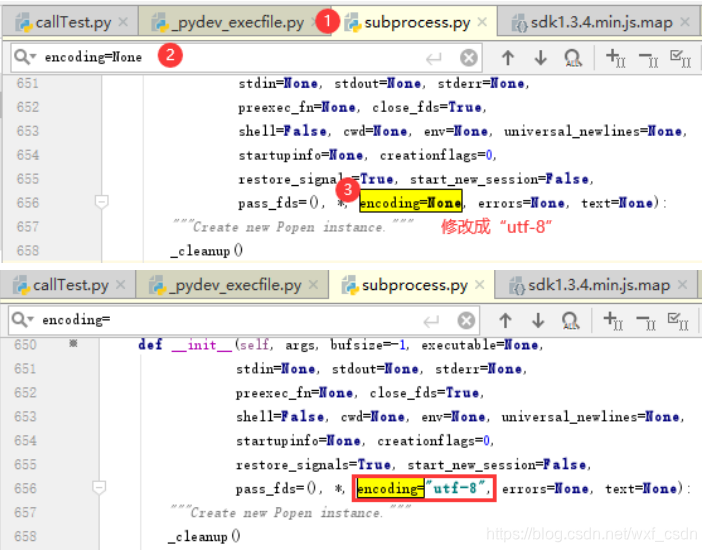Click startupinfo=None in top editor
The height and width of the screenshot is (552, 706).
(x=301, y=155)
